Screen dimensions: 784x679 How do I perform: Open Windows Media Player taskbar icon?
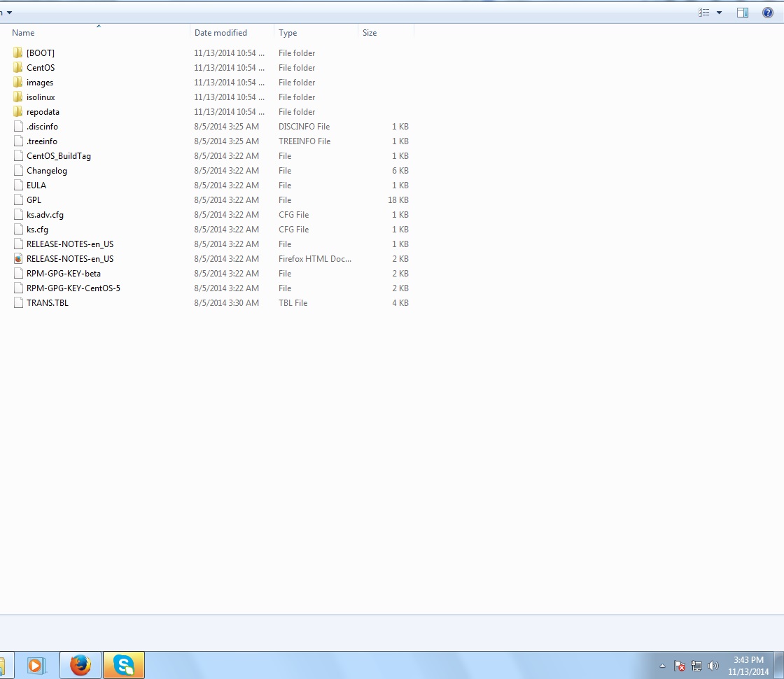(36, 665)
